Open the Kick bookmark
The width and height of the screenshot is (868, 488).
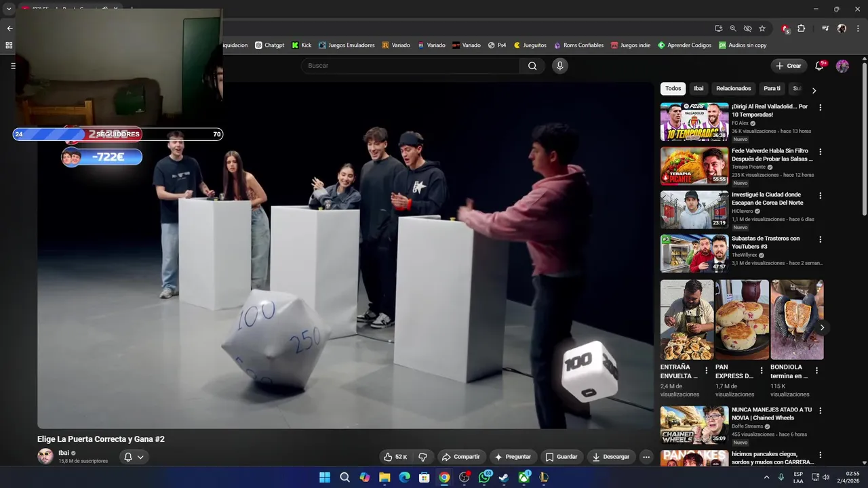pos(302,45)
